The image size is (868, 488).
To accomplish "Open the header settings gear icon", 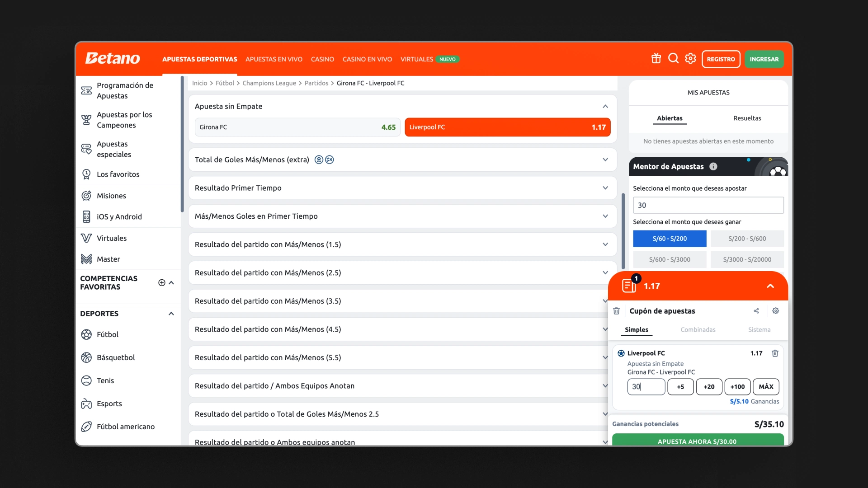I will click(x=690, y=59).
